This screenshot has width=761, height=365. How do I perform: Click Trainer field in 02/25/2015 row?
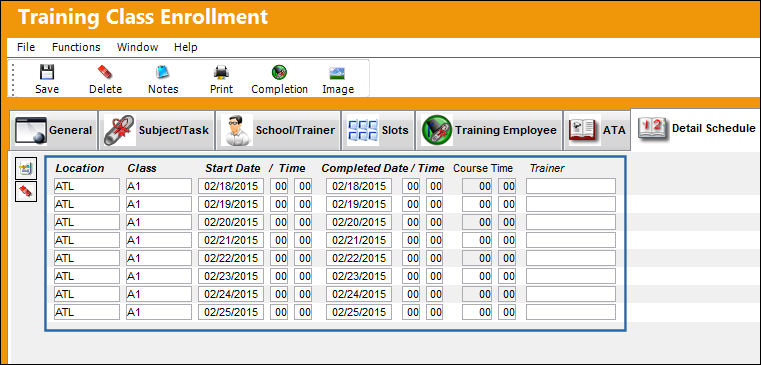(x=571, y=312)
